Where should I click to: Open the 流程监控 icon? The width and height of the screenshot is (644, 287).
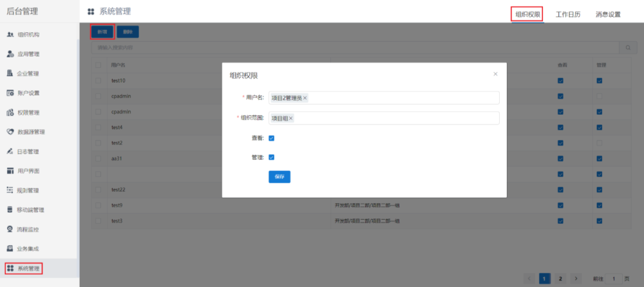10,229
